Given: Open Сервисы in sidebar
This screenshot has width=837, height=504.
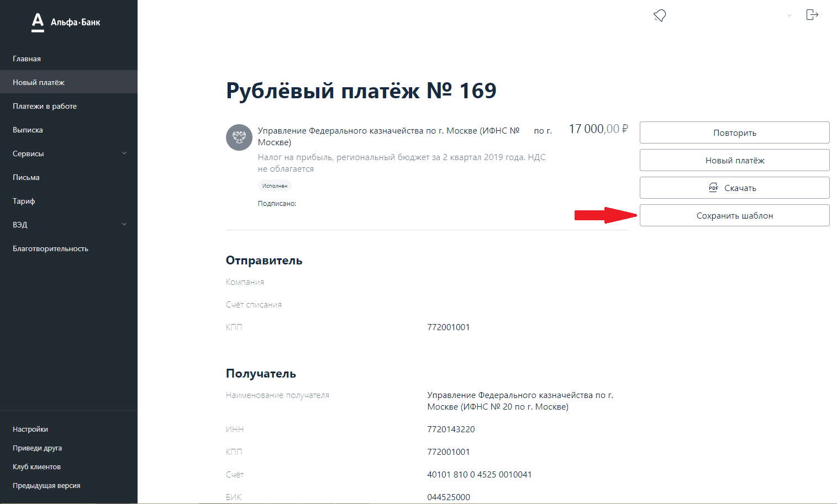Looking at the screenshot, I should 69,153.
